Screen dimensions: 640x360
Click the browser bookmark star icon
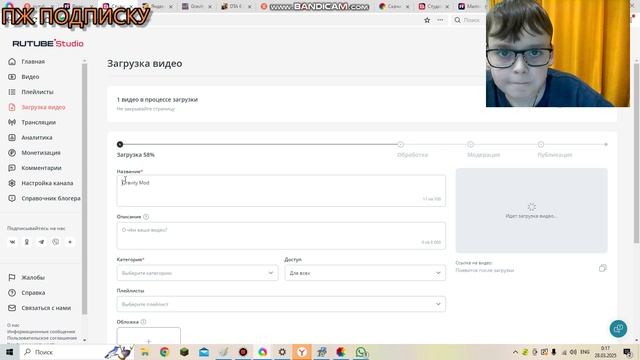[x=427, y=20]
